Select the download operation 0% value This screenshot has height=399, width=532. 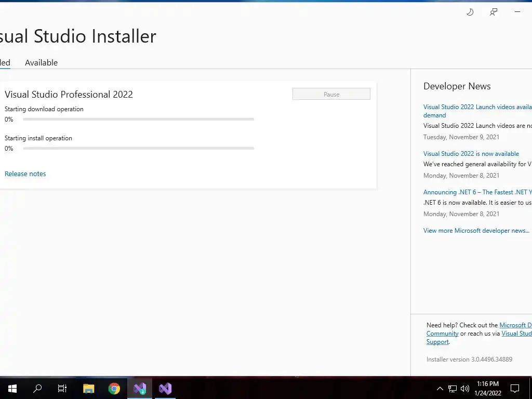point(9,119)
